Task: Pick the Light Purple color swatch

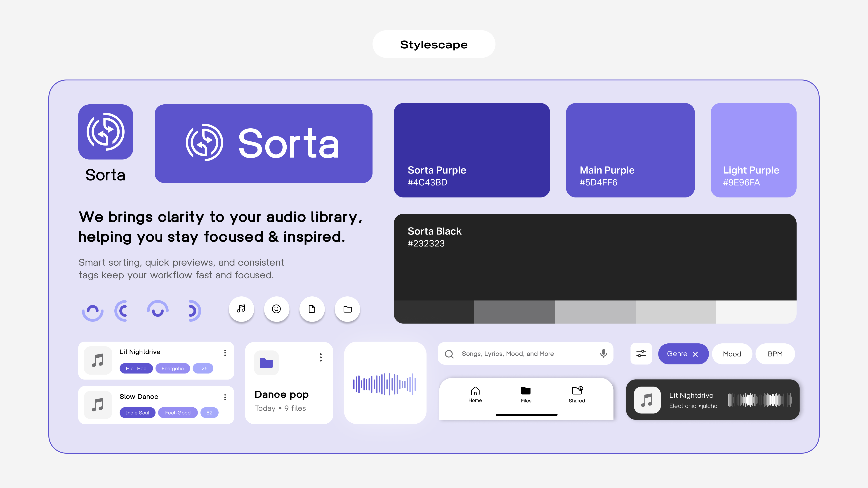Action: click(x=753, y=150)
